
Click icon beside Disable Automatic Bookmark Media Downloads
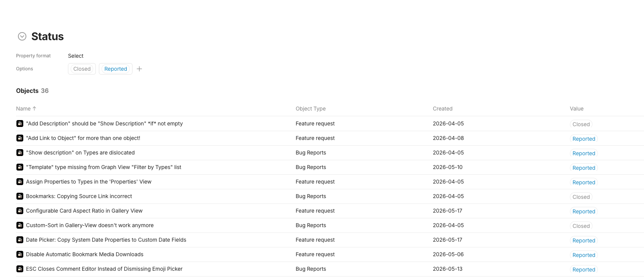point(20,254)
